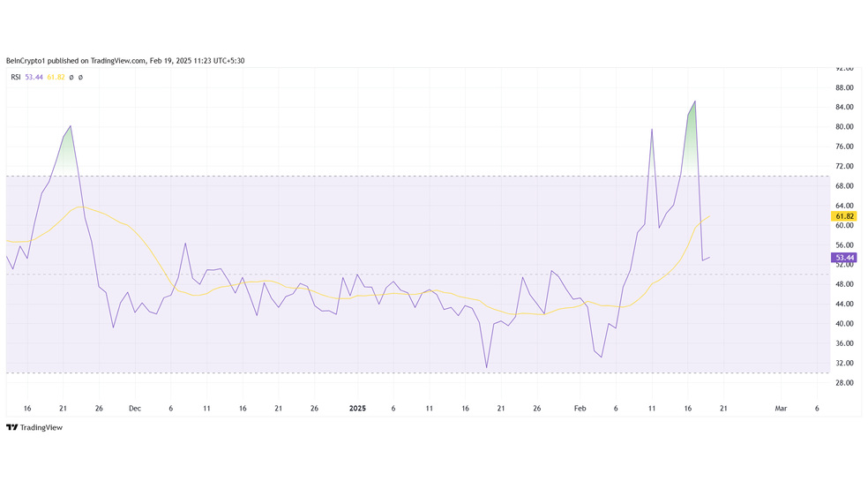Screen dimensions: 868x489
Task: Click the yellow 61.82 price axis label
Action: [844, 216]
